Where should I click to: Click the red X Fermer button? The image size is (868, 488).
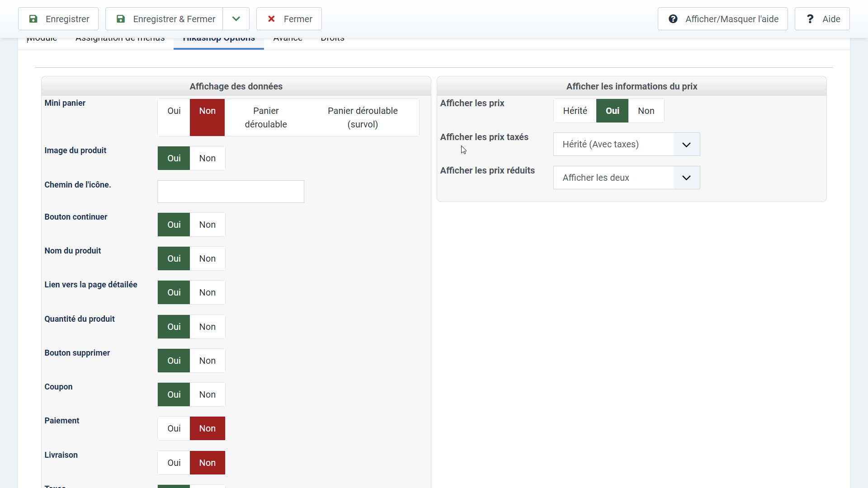coord(289,19)
